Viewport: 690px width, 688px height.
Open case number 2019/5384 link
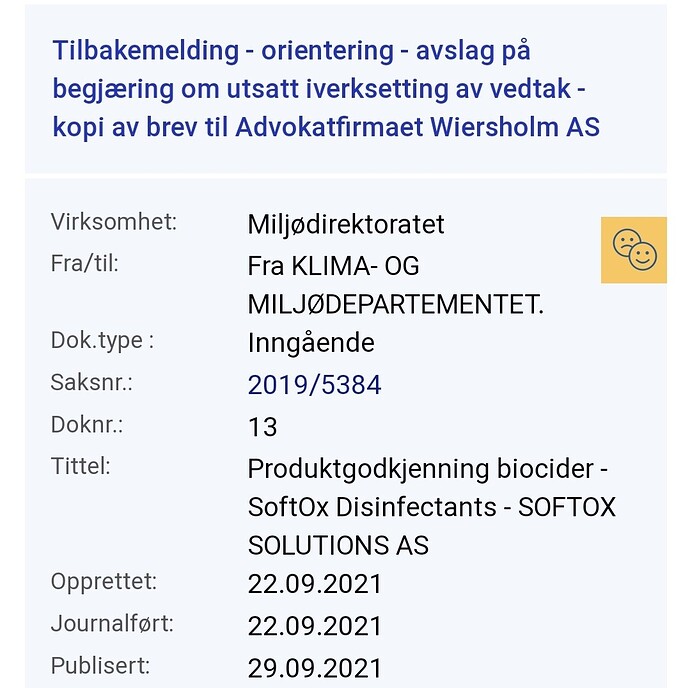tap(314, 385)
